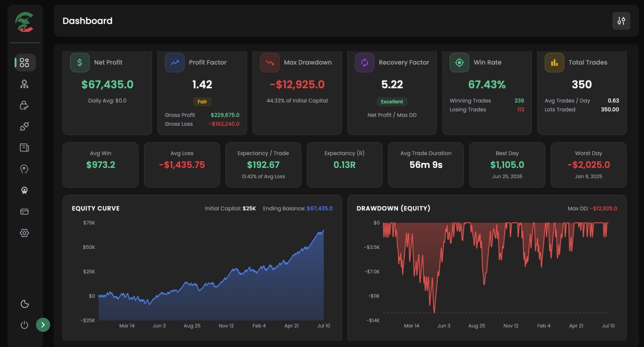Click the deepest drawdown trough in the chart
The height and width of the screenshot is (347, 644).
coord(434,311)
